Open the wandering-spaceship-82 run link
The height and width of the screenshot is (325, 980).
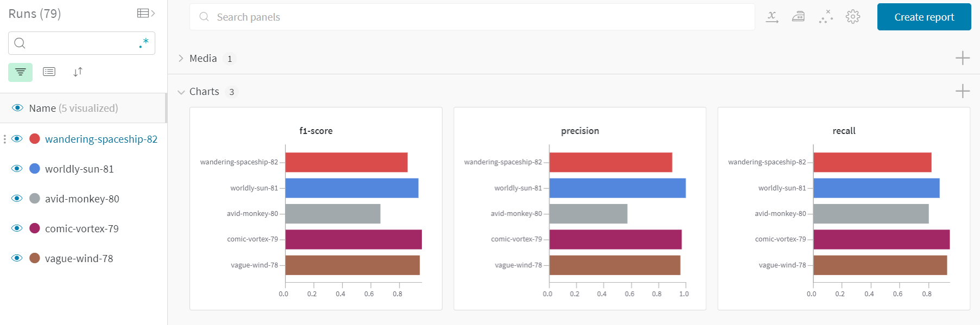101,139
